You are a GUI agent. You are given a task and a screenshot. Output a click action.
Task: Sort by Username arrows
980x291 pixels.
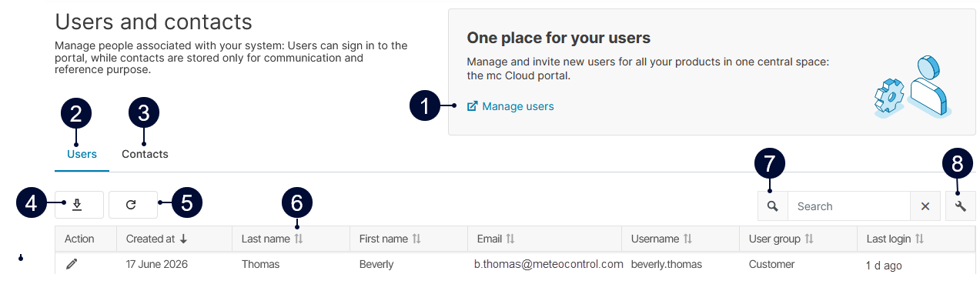pyautogui.click(x=687, y=239)
